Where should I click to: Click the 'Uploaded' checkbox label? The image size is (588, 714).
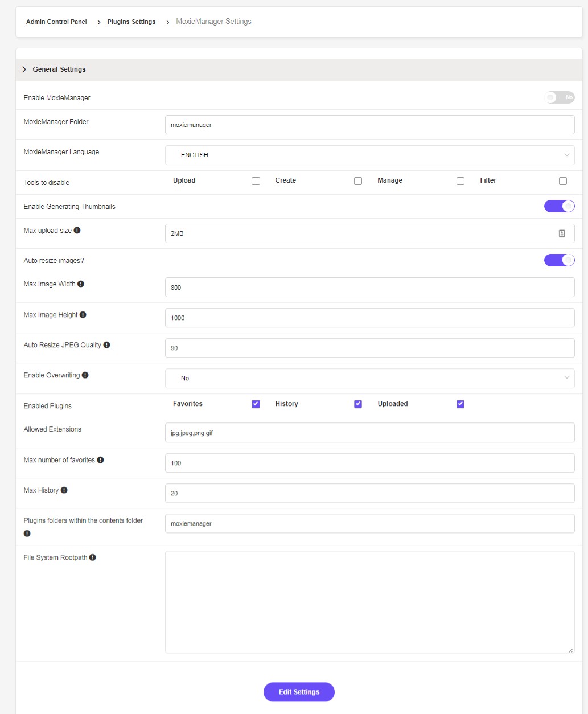coord(393,404)
